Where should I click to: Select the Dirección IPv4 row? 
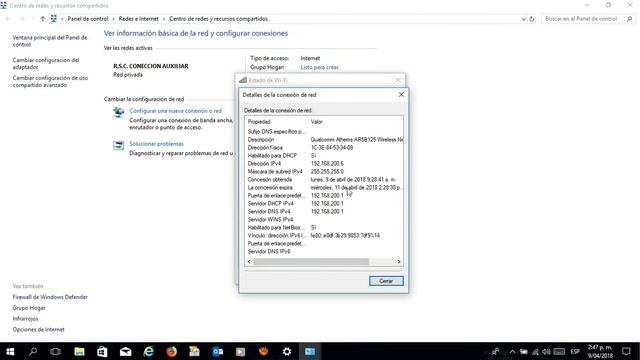coord(324,164)
